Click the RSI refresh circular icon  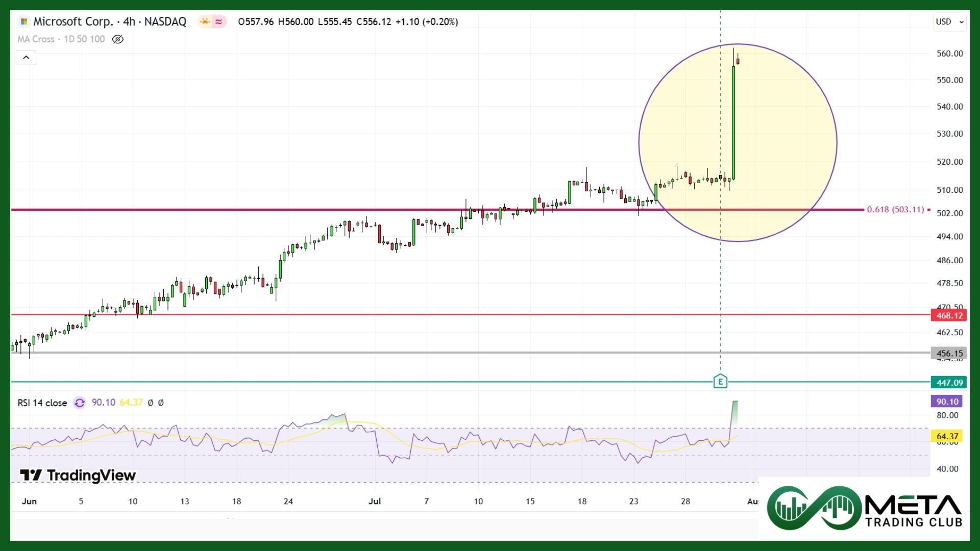(x=80, y=403)
